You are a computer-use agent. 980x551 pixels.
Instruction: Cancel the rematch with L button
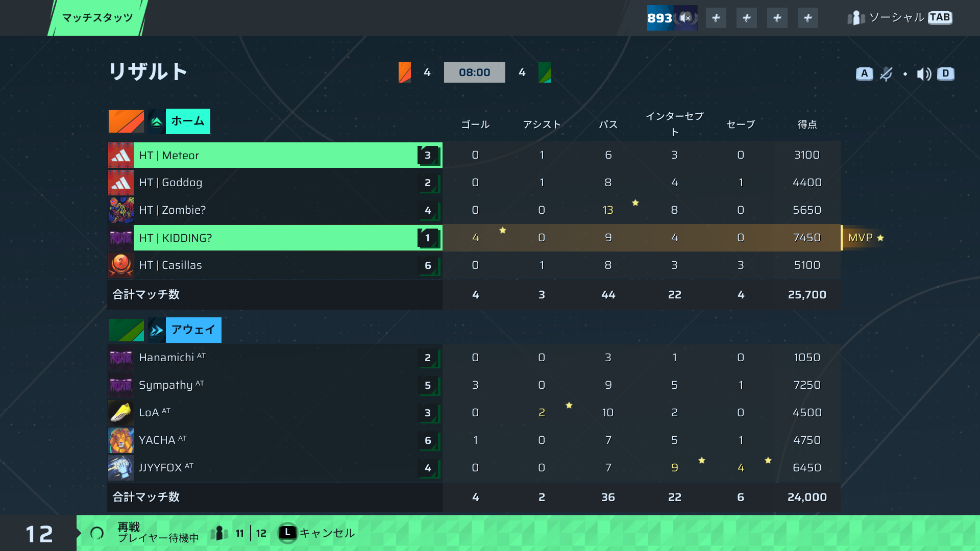316,533
